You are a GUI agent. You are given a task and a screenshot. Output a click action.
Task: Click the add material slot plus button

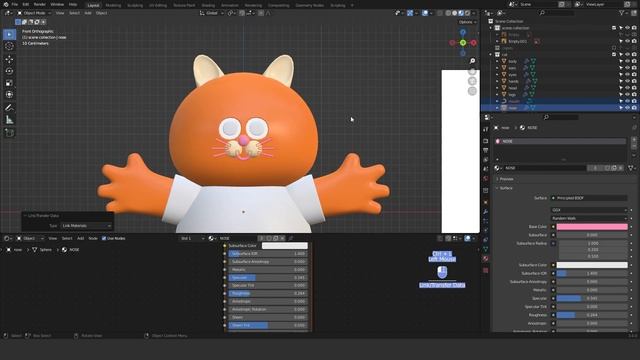(x=634, y=140)
